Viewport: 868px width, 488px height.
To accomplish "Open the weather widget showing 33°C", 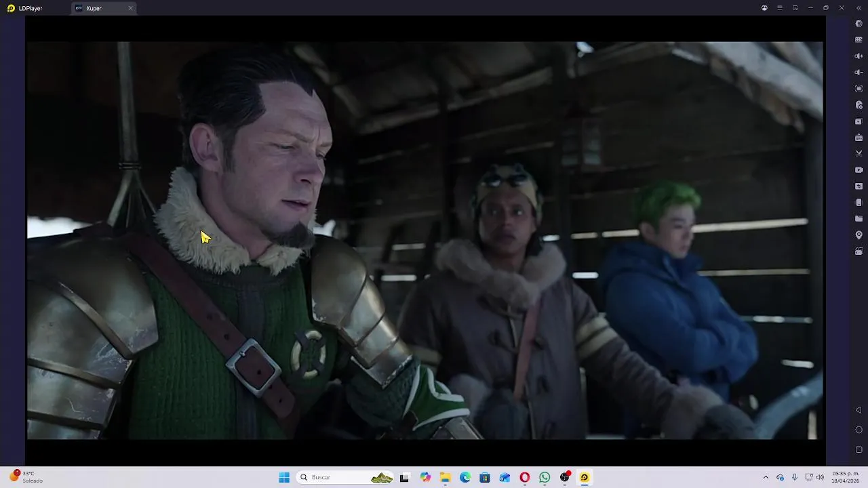I will pyautogui.click(x=27, y=477).
